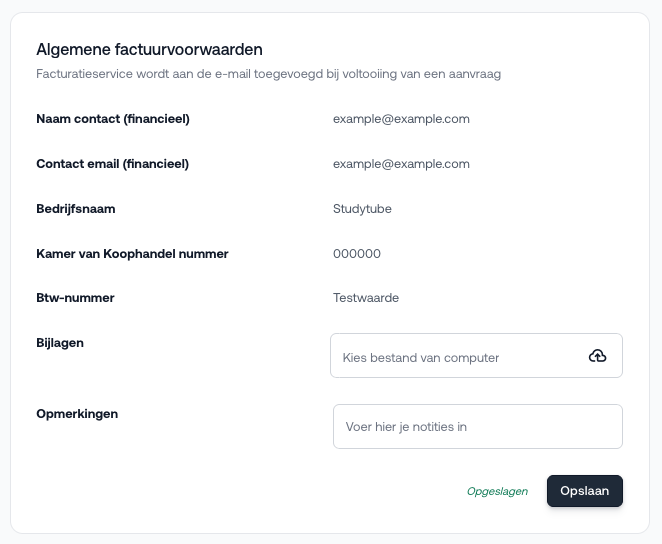Click the email value beside Contact email
662x544 pixels.
(401, 164)
